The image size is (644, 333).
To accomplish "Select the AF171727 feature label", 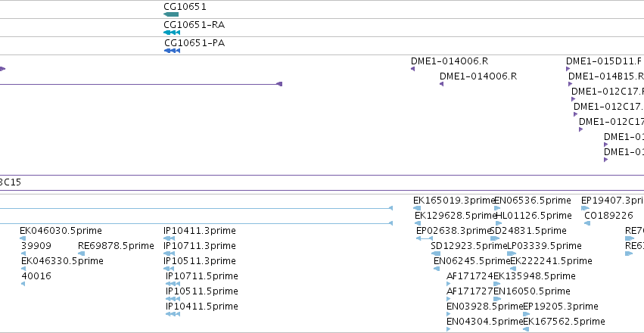I will pyautogui.click(x=470, y=291).
